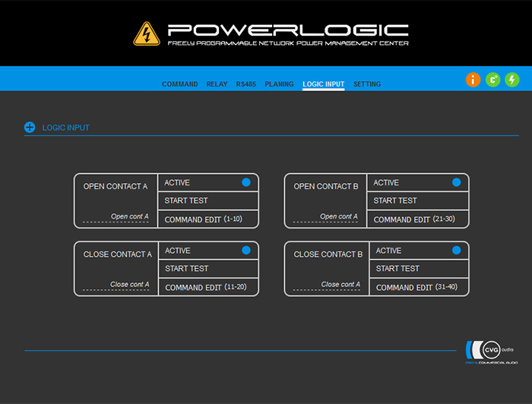Open COMMAND EDIT (1-10)
This screenshot has width=532, height=404.
[x=208, y=219]
